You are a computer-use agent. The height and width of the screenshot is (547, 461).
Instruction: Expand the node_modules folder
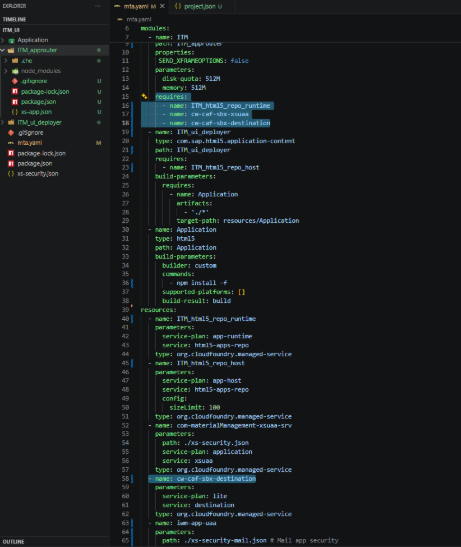(6, 71)
